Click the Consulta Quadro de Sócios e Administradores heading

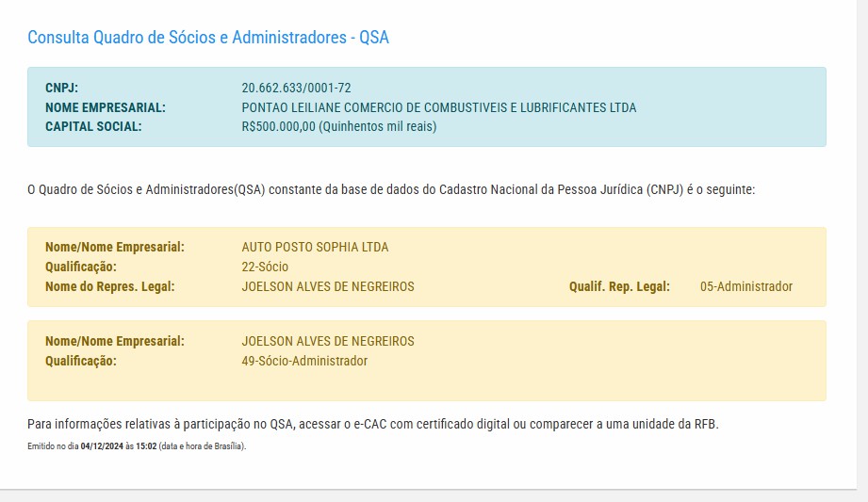[208, 38]
